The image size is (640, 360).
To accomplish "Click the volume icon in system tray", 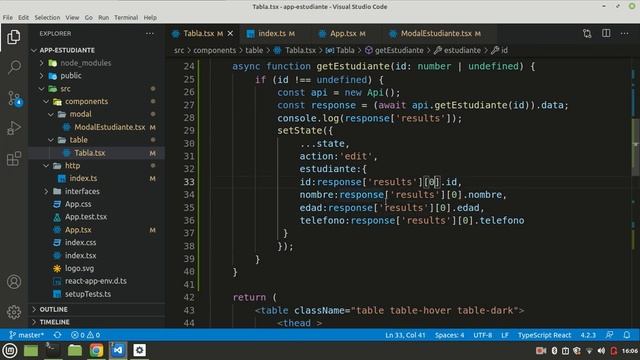I will 601,351.
